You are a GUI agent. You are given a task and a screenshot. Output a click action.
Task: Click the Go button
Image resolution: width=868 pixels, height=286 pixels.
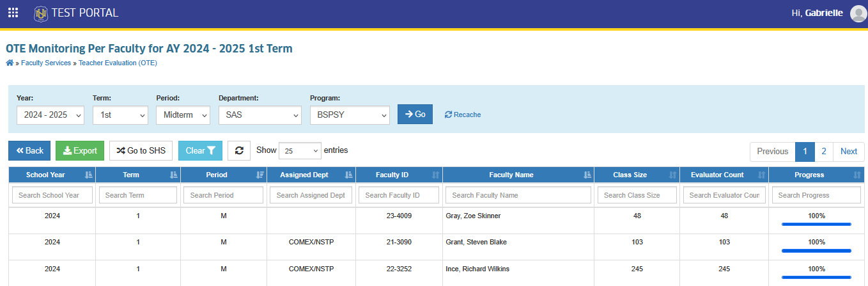point(415,114)
